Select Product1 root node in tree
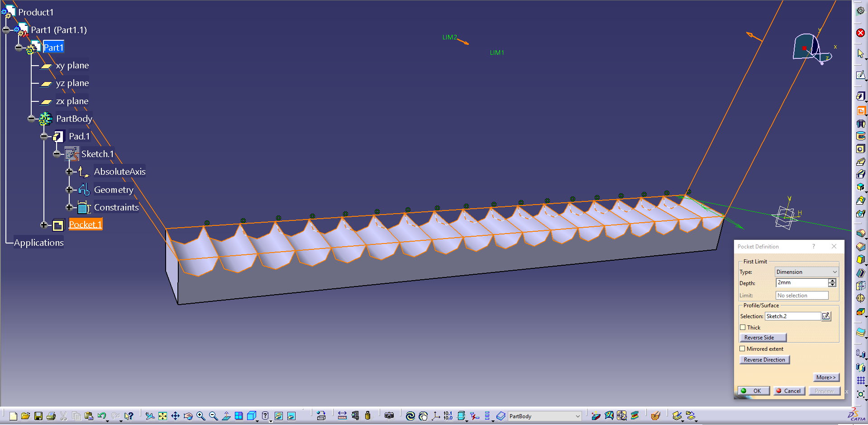Image resolution: width=868 pixels, height=425 pixels. click(36, 12)
